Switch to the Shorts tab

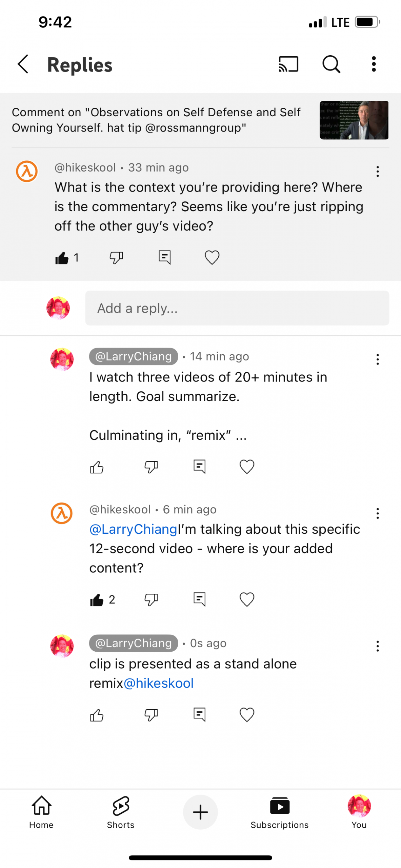pyautogui.click(x=120, y=812)
